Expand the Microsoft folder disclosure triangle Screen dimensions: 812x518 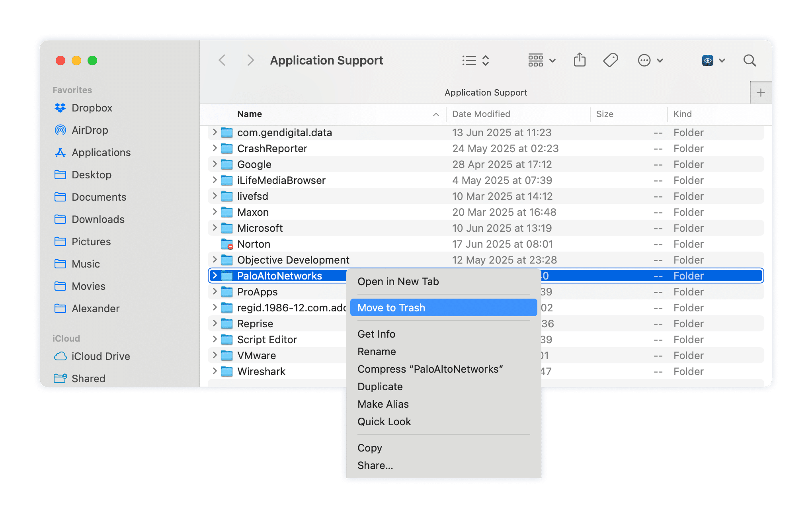[215, 228]
